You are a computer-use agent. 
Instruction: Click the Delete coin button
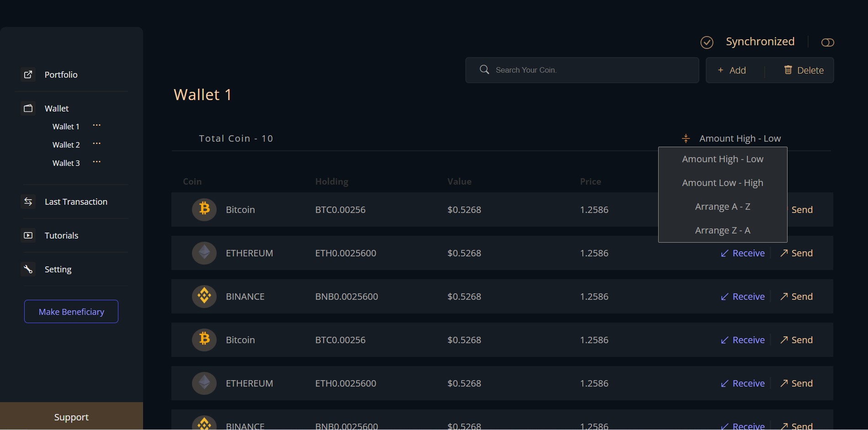[804, 70]
